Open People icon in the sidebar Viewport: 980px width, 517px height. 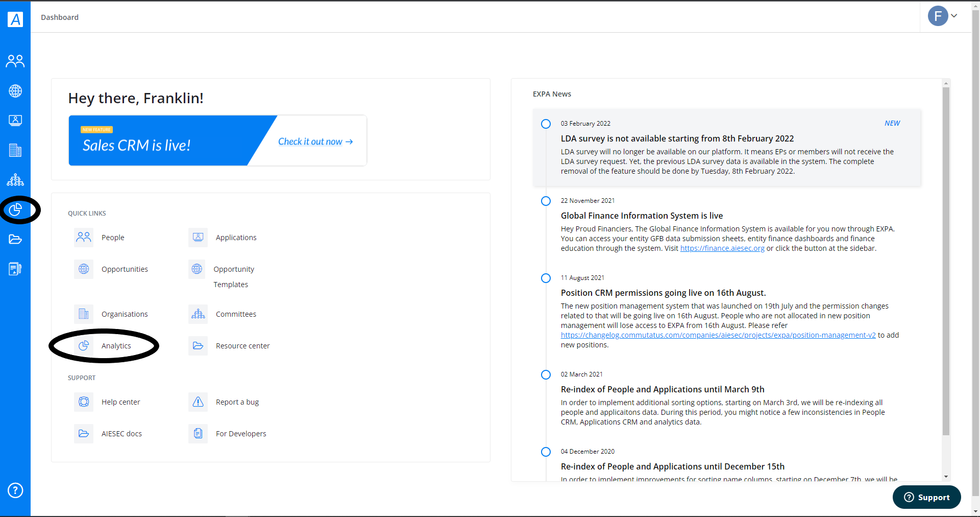[x=15, y=61]
